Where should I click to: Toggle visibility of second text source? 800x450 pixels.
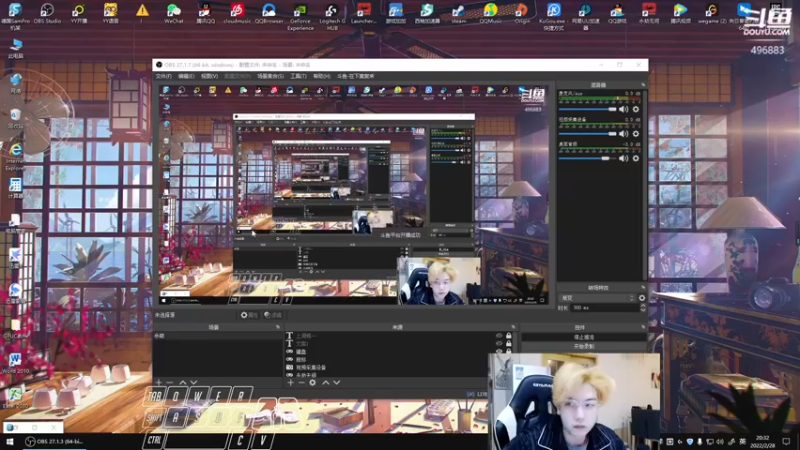pyautogui.click(x=499, y=343)
